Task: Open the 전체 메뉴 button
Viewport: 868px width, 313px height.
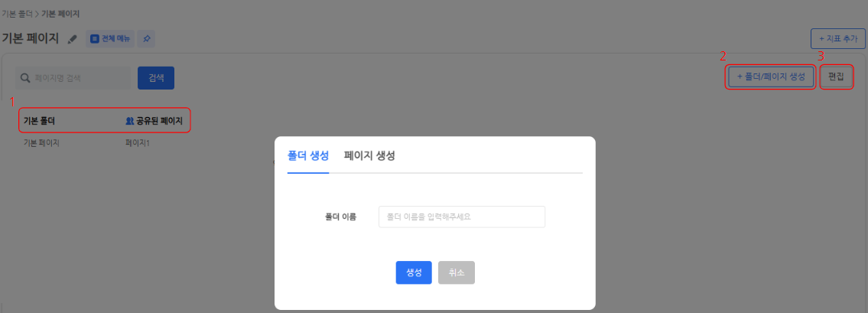Action: (110, 38)
